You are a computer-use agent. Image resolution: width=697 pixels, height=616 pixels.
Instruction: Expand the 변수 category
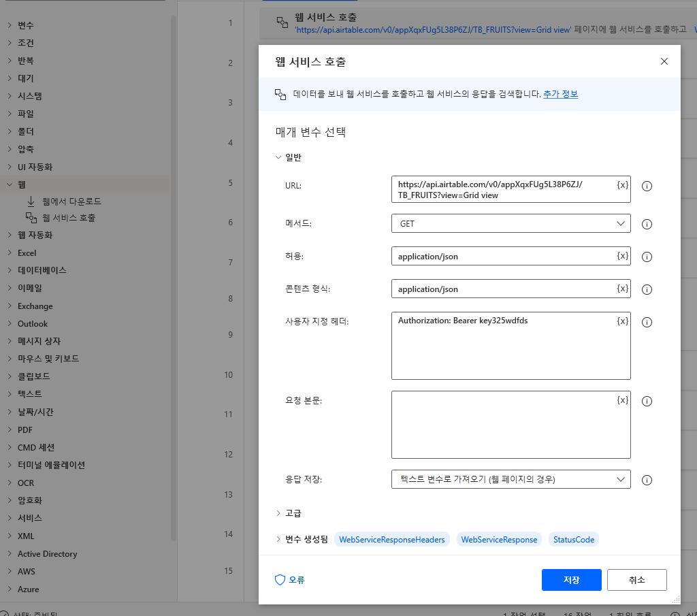coord(10,25)
